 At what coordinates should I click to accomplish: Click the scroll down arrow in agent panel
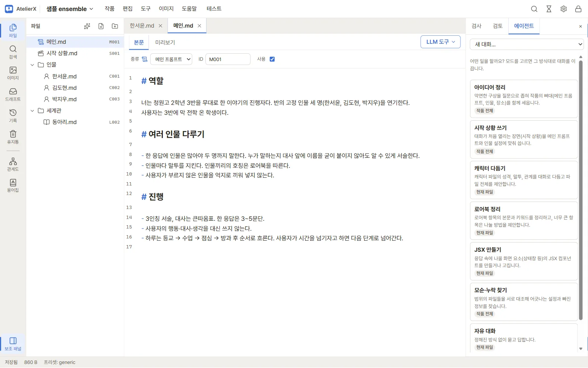(x=581, y=348)
